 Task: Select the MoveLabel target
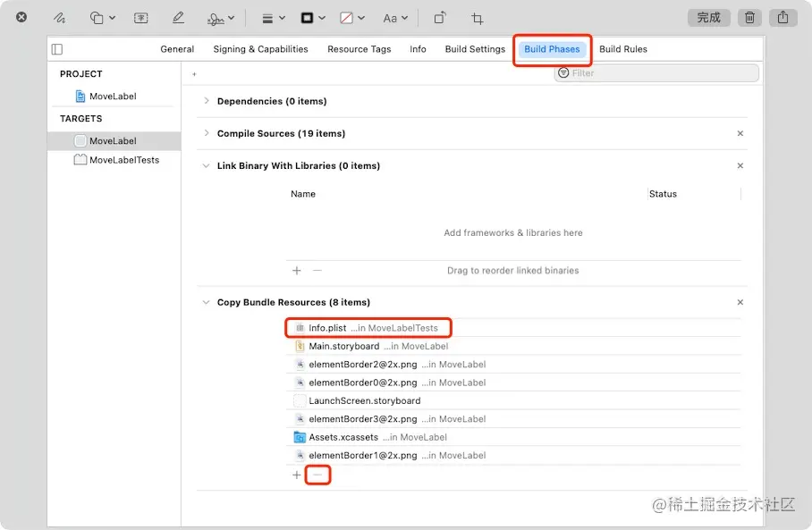point(114,141)
